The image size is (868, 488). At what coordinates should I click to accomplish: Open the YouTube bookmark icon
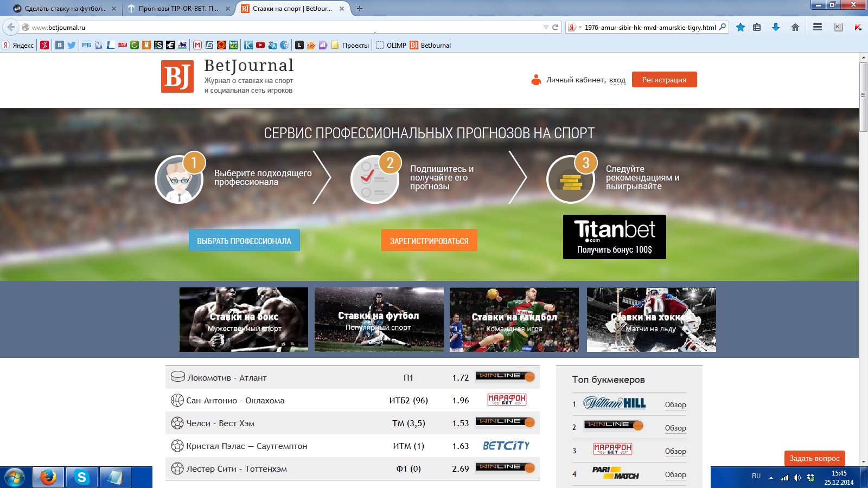260,45
